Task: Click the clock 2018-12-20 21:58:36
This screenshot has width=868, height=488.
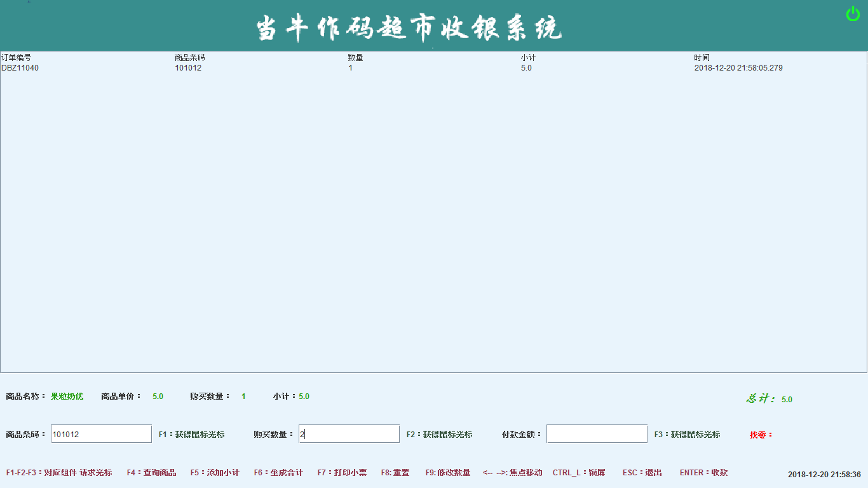Action: pos(824,475)
